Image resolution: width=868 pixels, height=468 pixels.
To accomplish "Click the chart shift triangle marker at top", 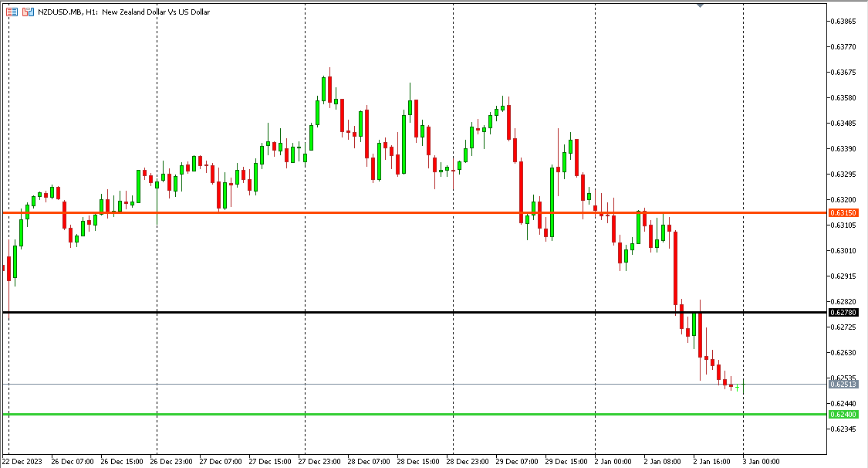I will coord(700,5).
